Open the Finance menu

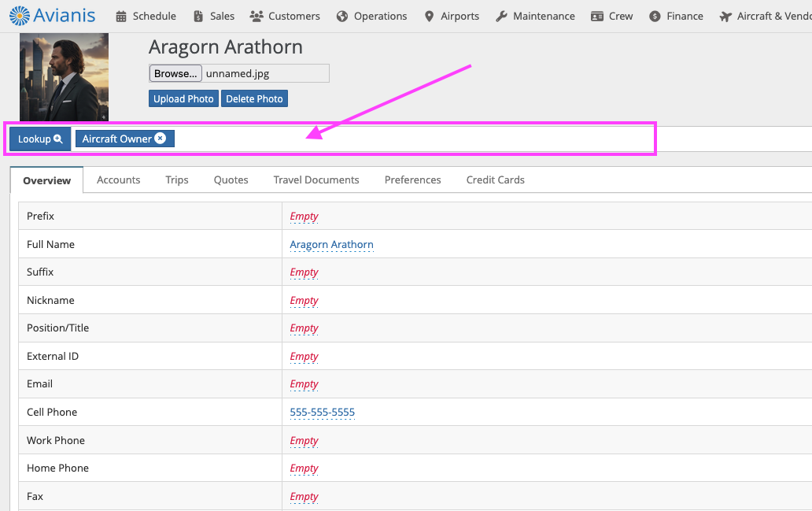[x=677, y=16]
